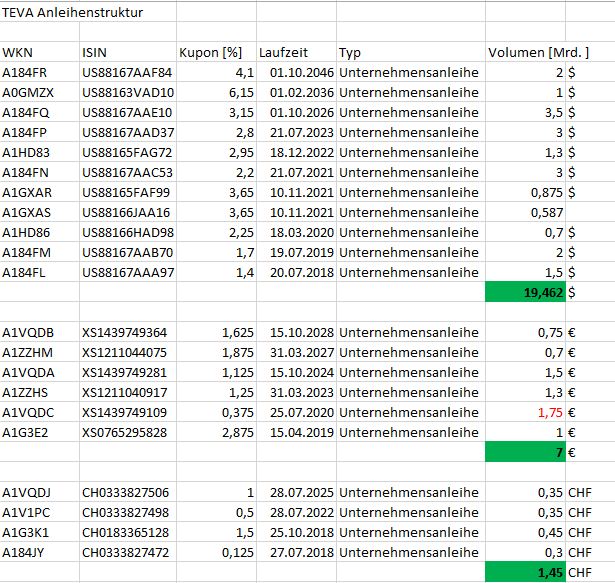Select the green CHF total '1,45'
The height and width of the screenshot is (583, 615).
(525, 572)
